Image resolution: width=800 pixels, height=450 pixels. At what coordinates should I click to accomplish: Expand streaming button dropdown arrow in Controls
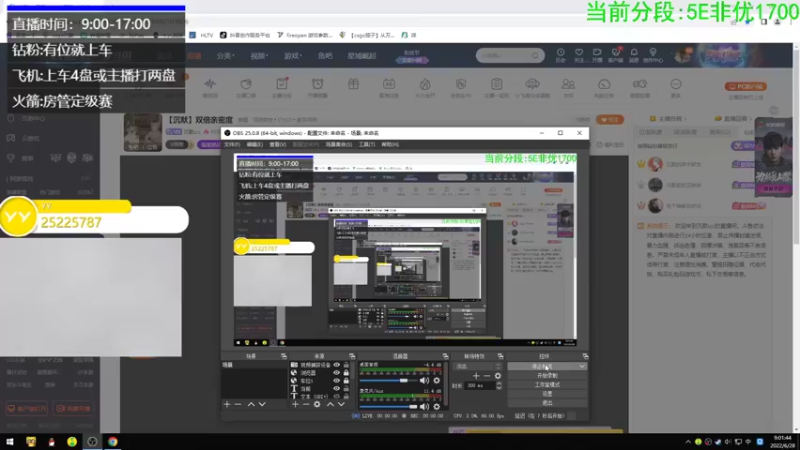click(582, 366)
